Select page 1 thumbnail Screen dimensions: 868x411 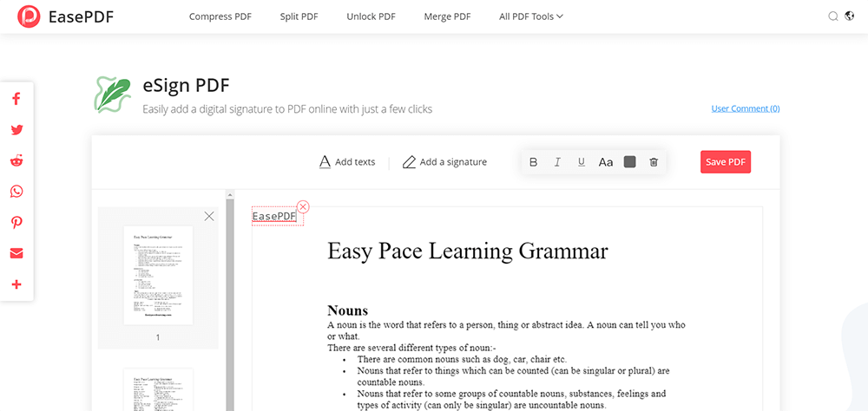click(158, 275)
